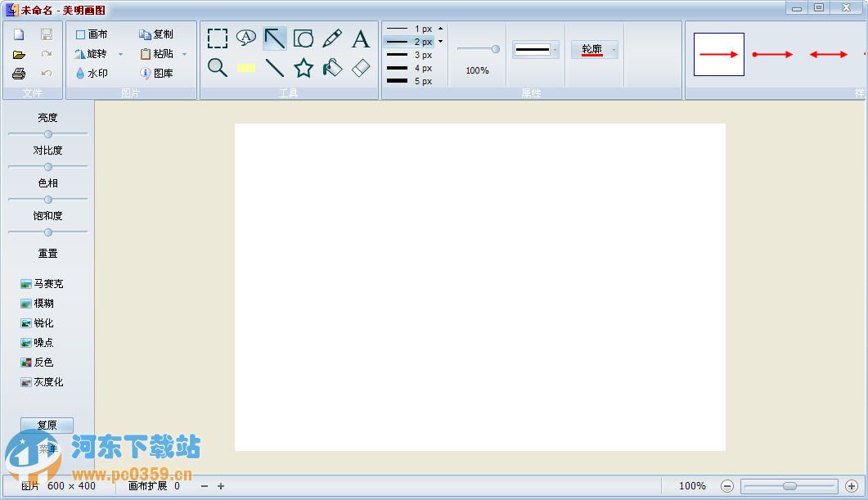This screenshot has width=868, height=500.
Task: Expand the 旋转 dropdown arrow
Action: click(x=121, y=54)
